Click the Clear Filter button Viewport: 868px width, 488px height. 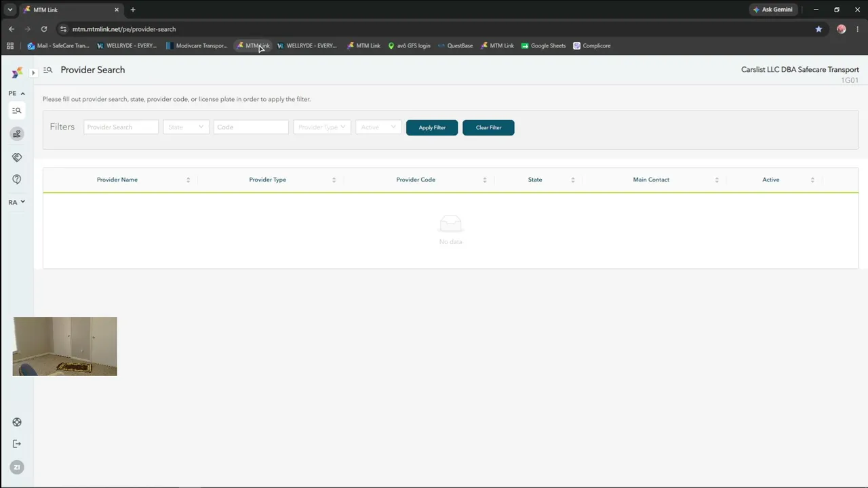[488, 127]
